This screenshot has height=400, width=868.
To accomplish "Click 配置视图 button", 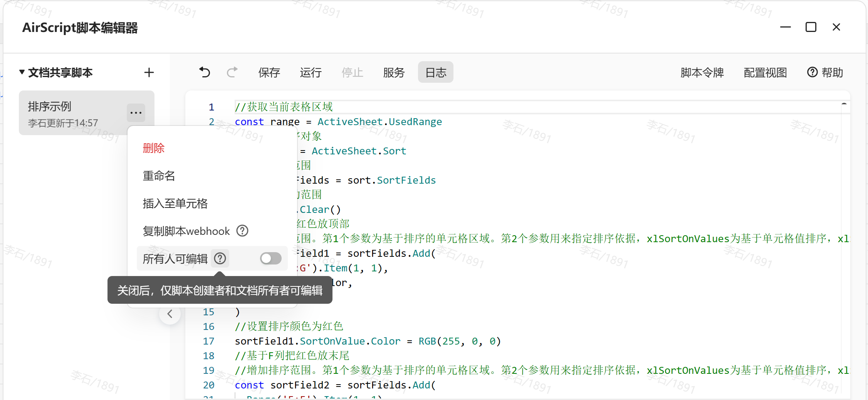I will point(765,72).
